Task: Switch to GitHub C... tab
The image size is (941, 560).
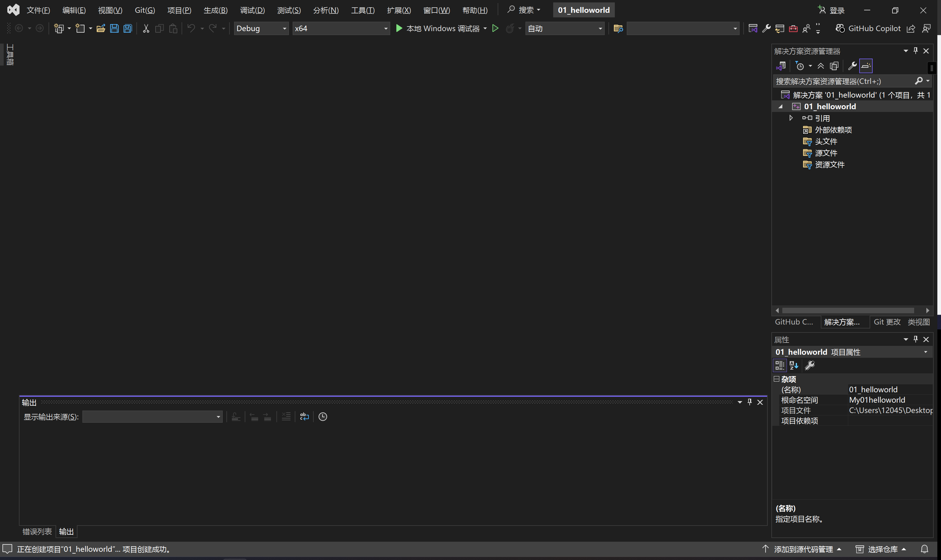Action: tap(794, 322)
